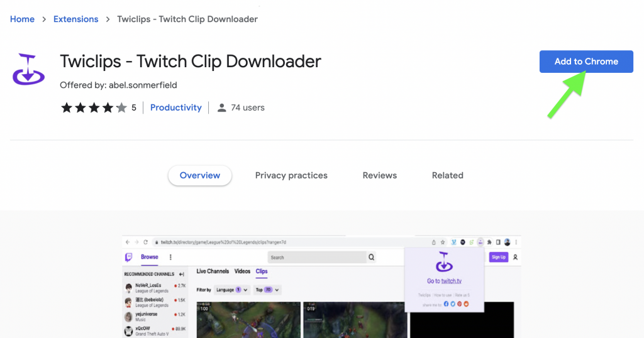
Task: Click the 'How to use' link in popup
Action: tap(443, 295)
